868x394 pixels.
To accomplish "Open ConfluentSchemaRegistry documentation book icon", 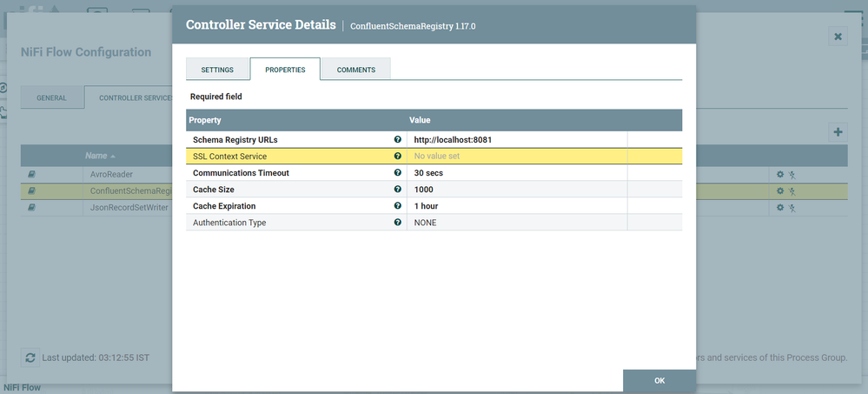I will click(31, 191).
